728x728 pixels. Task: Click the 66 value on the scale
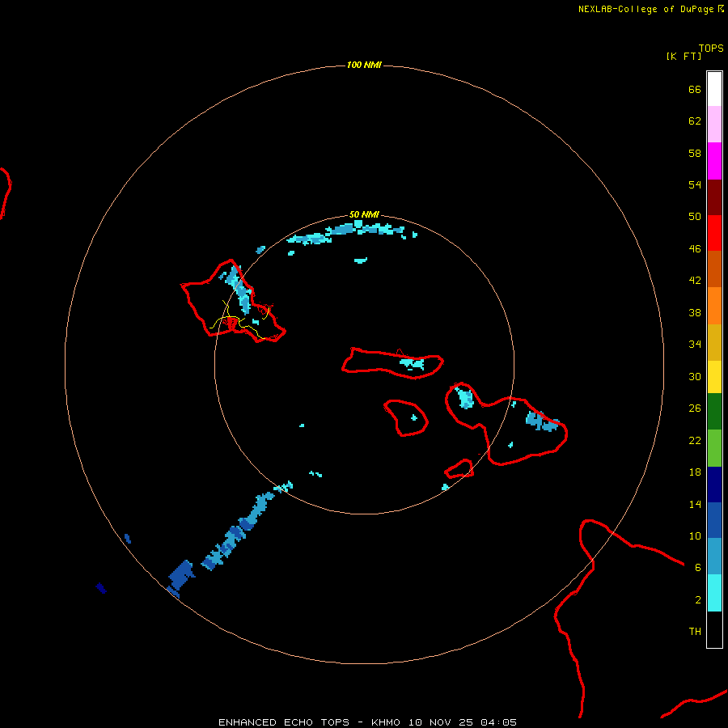point(695,90)
